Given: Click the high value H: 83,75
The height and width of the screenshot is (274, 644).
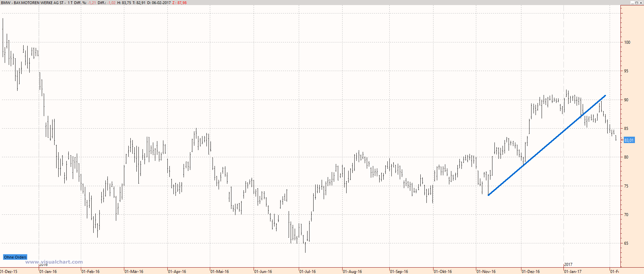Looking at the screenshot, I should [124, 3].
